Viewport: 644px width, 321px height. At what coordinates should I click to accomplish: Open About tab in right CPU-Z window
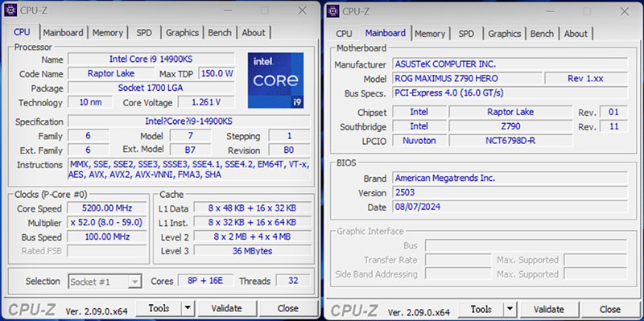(576, 33)
